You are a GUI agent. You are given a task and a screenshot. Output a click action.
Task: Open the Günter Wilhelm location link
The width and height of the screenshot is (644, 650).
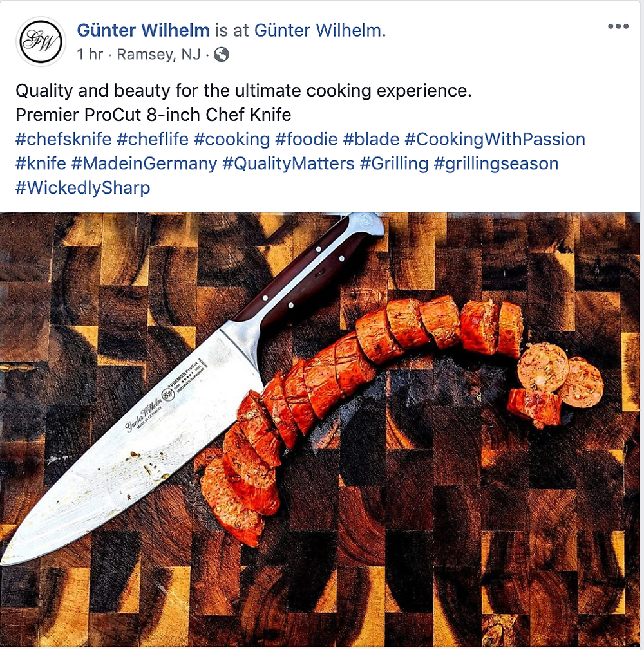[320, 30]
